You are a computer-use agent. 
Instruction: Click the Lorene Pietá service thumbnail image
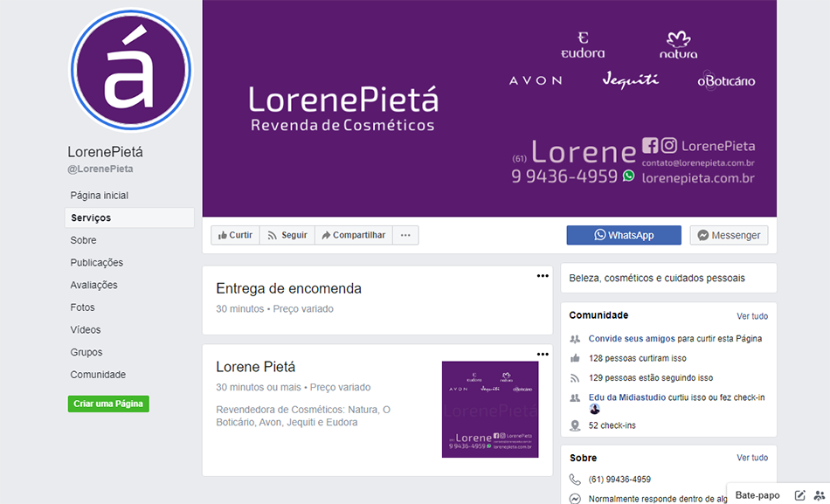click(489, 409)
